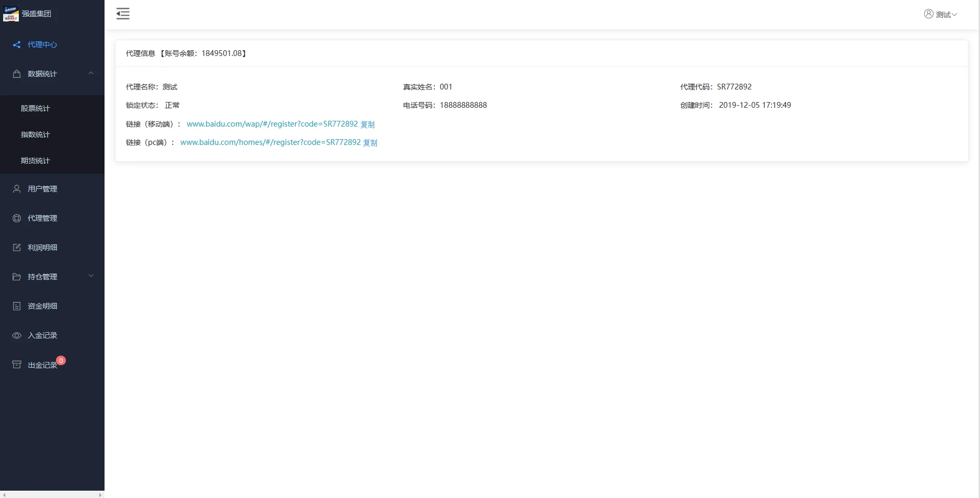The image size is (980, 498).
Task: Click the 代理中心 share icon
Action: point(17,45)
